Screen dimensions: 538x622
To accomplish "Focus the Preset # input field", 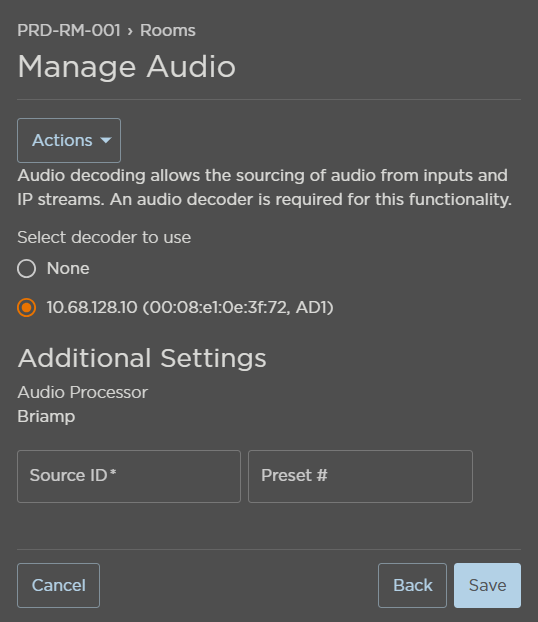I will click(x=360, y=476).
